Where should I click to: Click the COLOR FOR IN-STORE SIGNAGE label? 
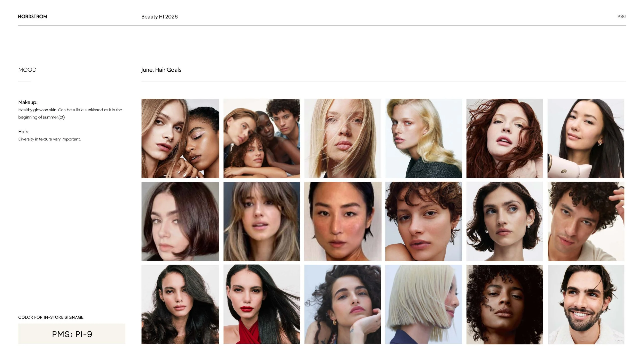coord(51,317)
